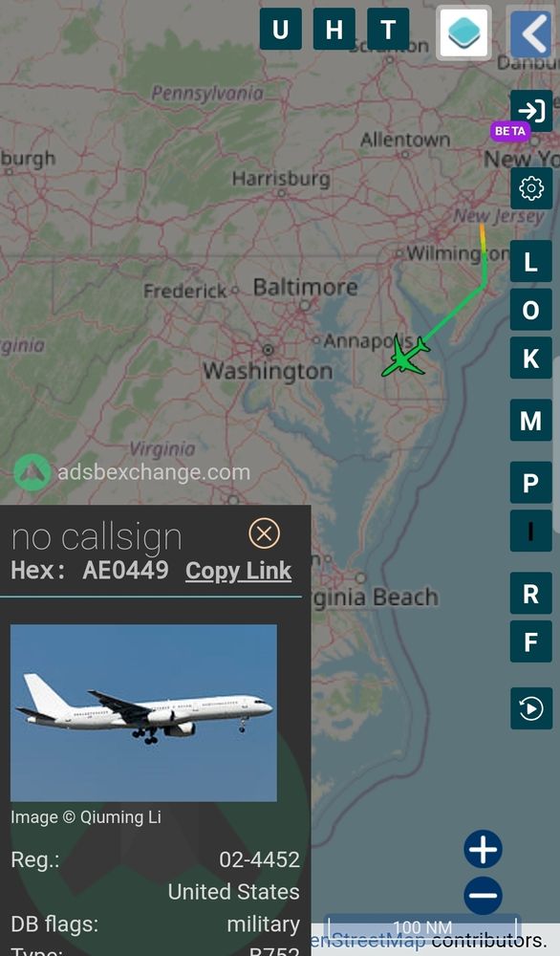Click the Copy Link link

pyautogui.click(x=238, y=571)
